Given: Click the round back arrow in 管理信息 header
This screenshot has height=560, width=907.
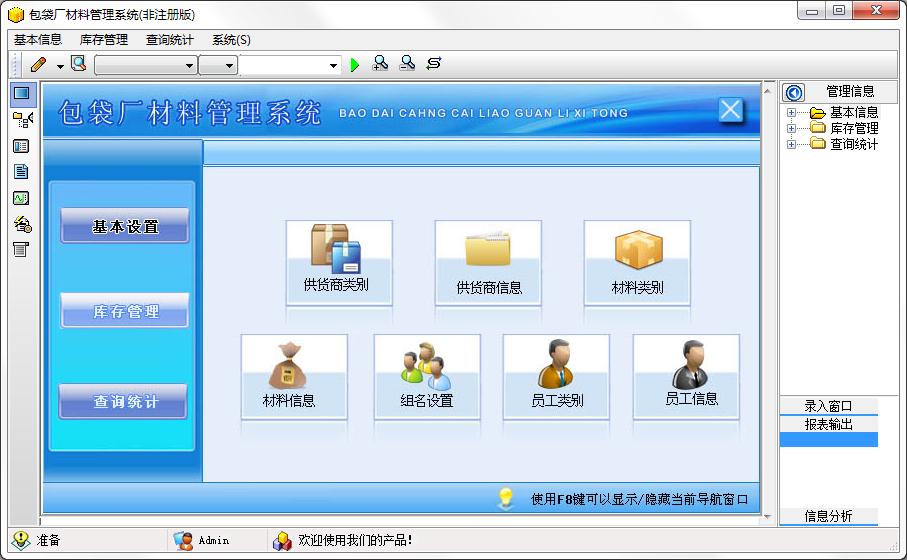Looking at the screenshot, I should [x=794, y=92].
